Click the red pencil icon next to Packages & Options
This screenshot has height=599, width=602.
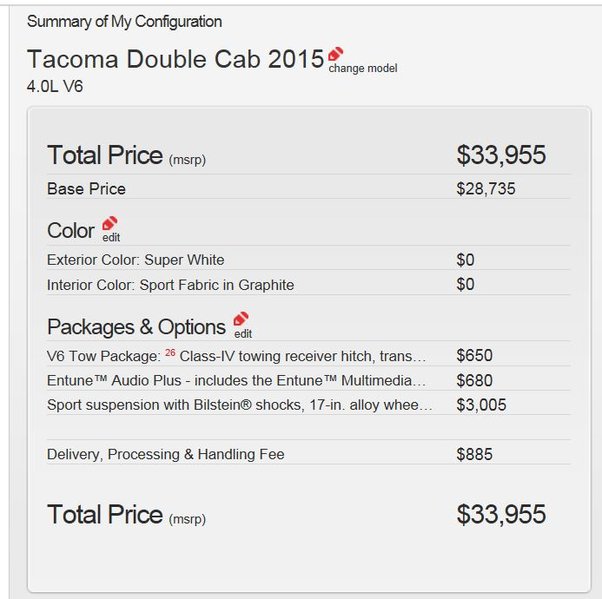241,319
